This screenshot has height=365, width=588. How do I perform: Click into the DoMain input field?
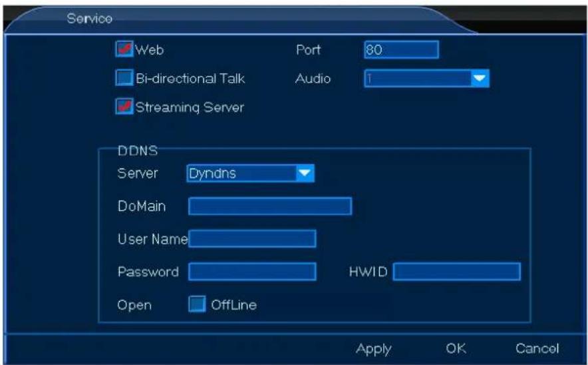pos(269,206)
